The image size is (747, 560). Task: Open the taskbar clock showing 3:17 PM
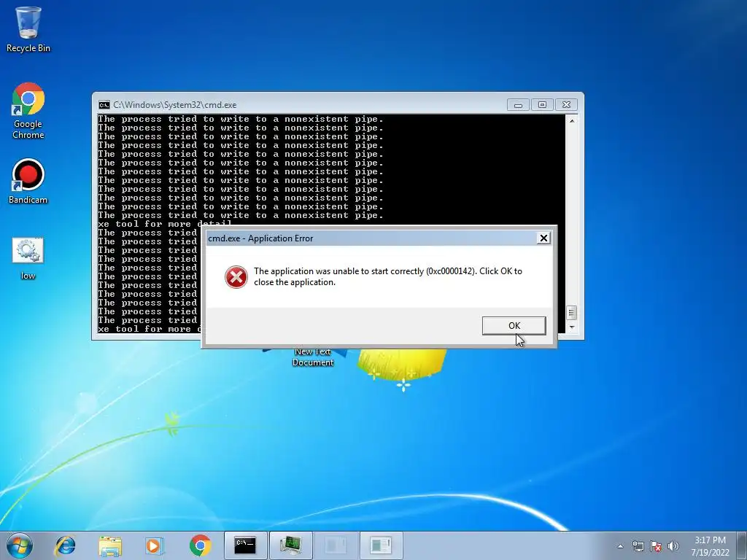(x=710, y=546)
